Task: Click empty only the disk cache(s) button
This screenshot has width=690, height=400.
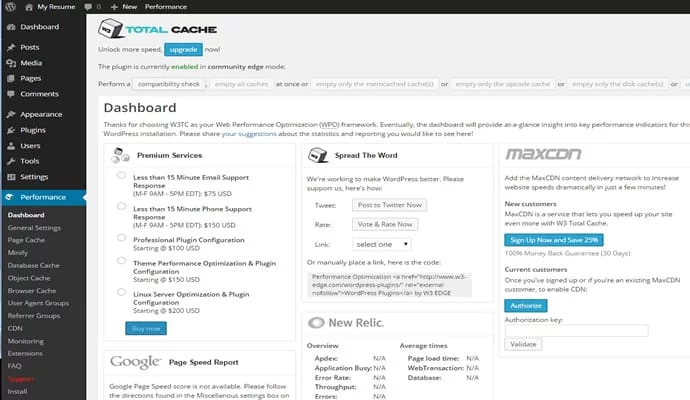Action: [x=618, y=84]
